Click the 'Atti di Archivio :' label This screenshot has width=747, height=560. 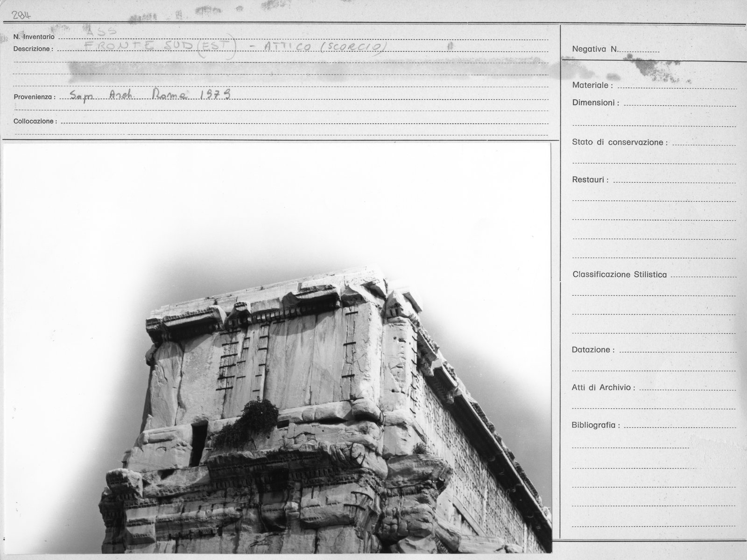[x=603, y=387]
